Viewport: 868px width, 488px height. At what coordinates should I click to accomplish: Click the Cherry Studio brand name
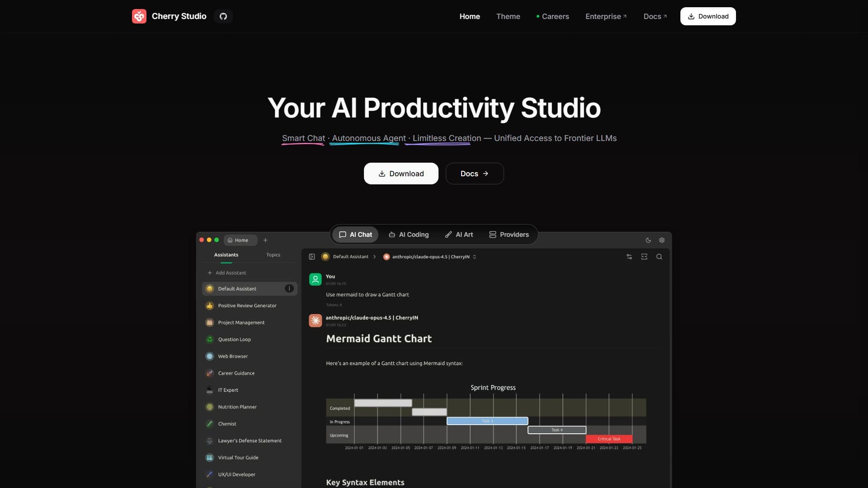click(179, 16)
